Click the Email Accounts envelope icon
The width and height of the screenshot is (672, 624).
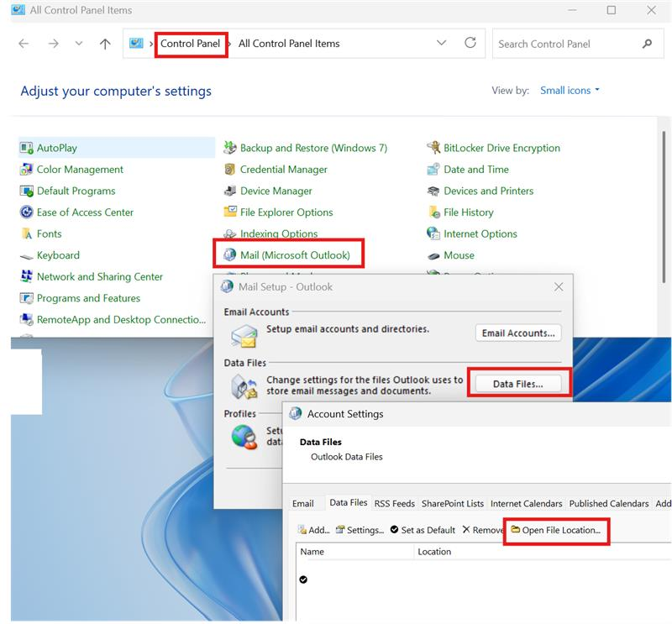click(x=244, y=336)
